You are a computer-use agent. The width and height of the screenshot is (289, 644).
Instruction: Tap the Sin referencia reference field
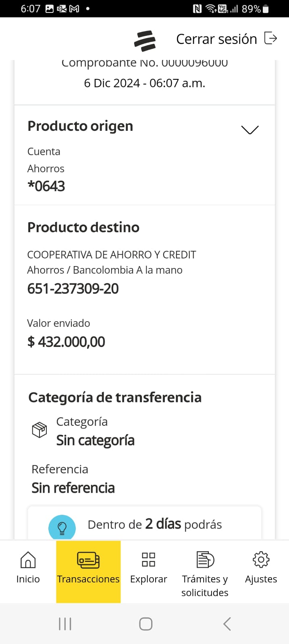tap(73, 488)
